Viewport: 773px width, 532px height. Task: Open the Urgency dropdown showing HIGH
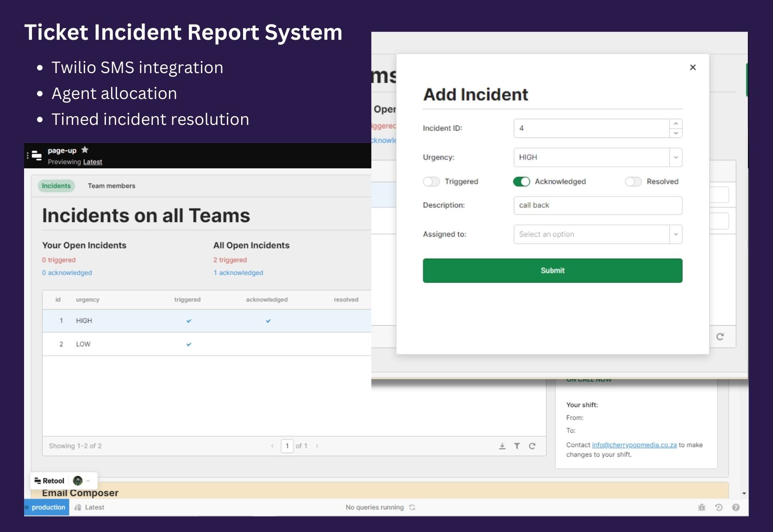pyautogui.click(x=598, y=157)
